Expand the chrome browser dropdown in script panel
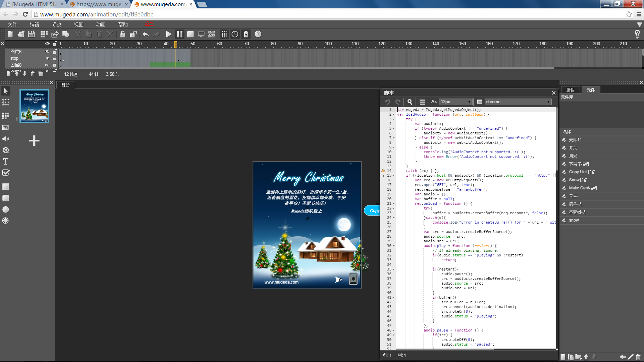The width and height of the screenshot is (644, 362). 550,102
